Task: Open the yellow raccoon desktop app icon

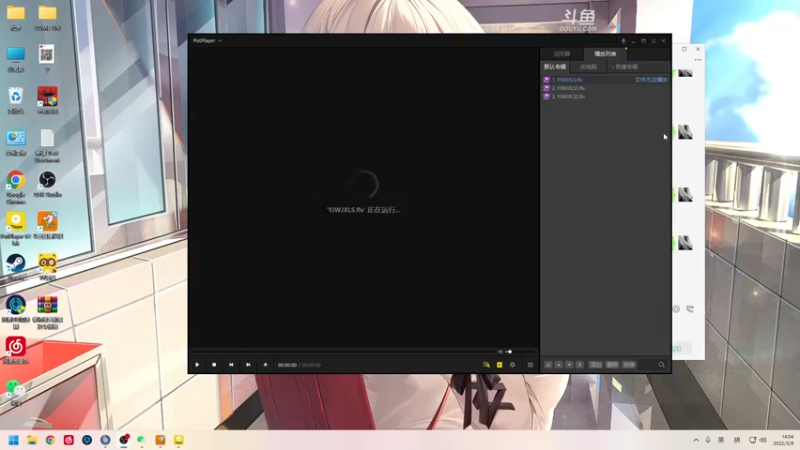Action: [47, 267]
